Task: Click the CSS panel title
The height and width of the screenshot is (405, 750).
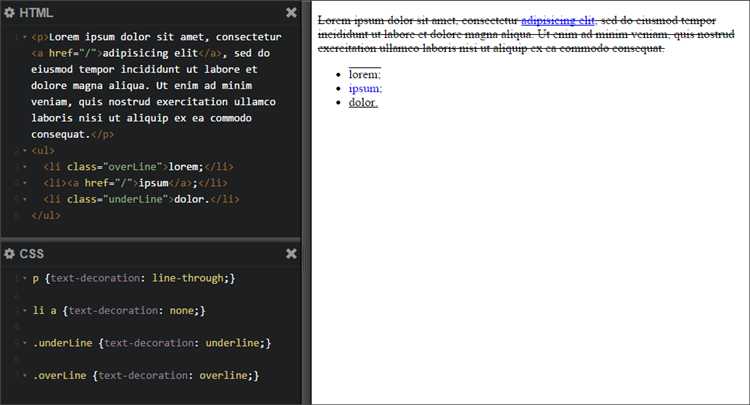Action: pyautogui.click(x=32, y=254)
